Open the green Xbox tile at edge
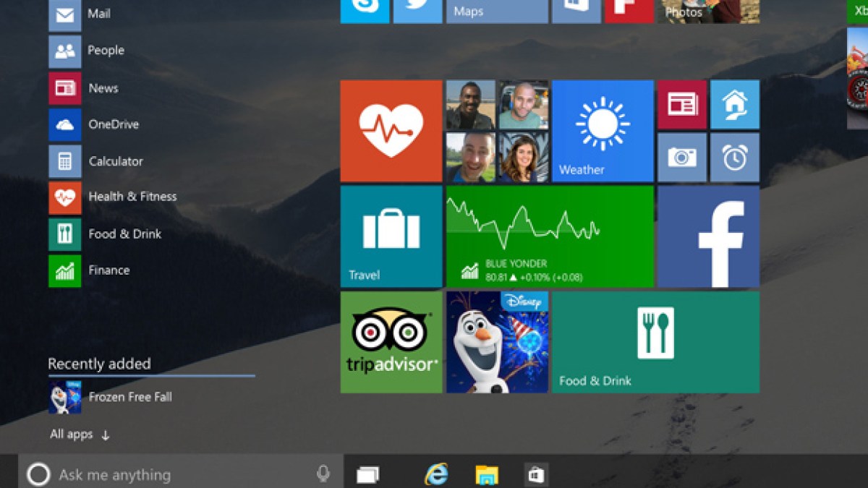This screenshot has height=488, width=868. click(858, 12)
